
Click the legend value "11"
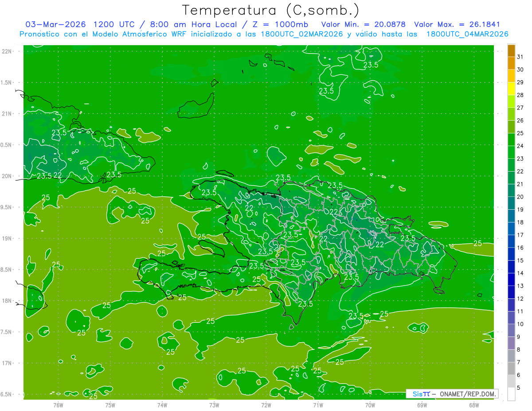coord(520,312)
